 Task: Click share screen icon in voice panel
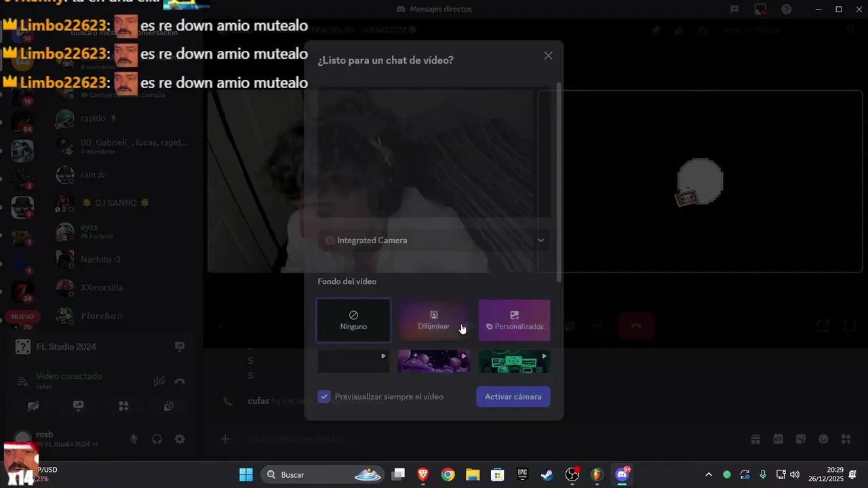click(79, 406)
